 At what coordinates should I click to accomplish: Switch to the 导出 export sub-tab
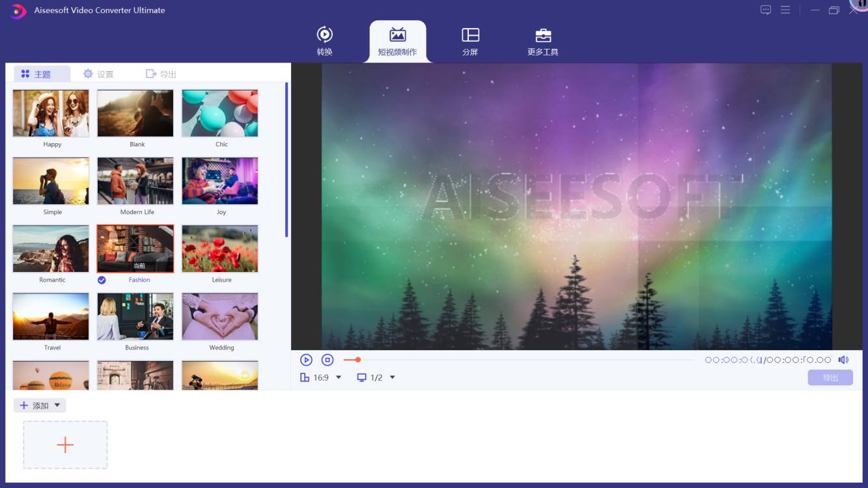[161, 74]
